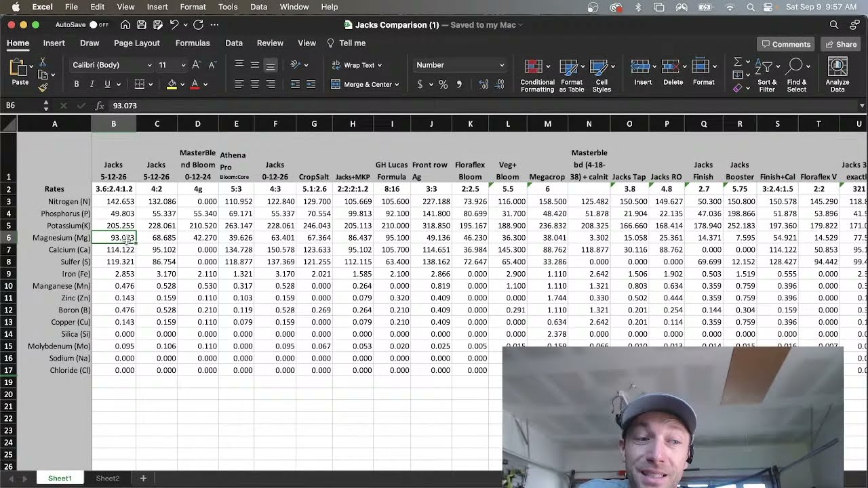This screenshot has width=868, height=488.
Task: Open the Apple menu
Action: coord(15,7)
